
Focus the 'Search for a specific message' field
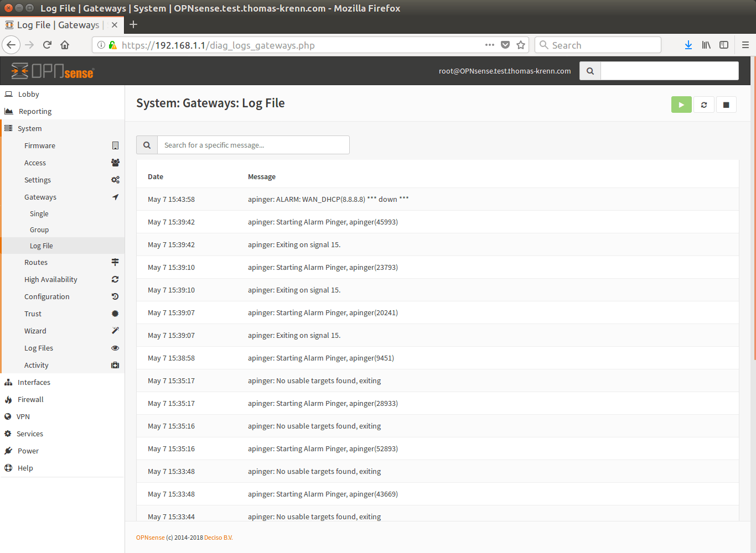(x=253, y=145)
